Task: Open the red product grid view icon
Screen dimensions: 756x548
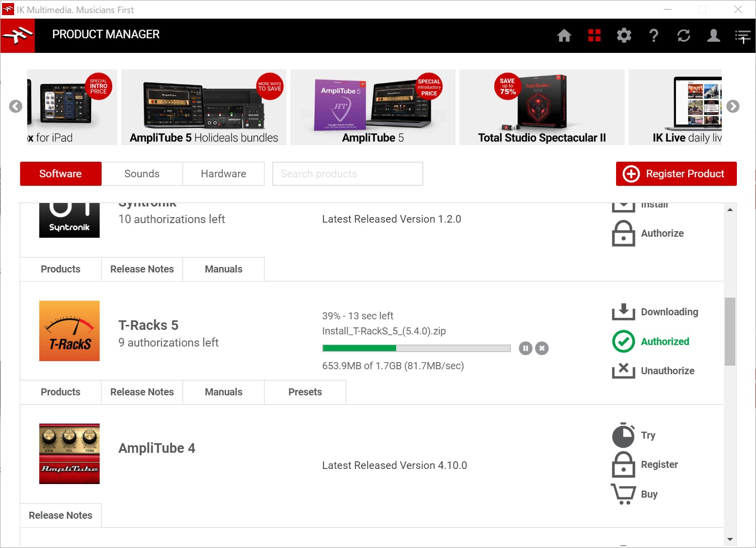Action: pos(594,35)
